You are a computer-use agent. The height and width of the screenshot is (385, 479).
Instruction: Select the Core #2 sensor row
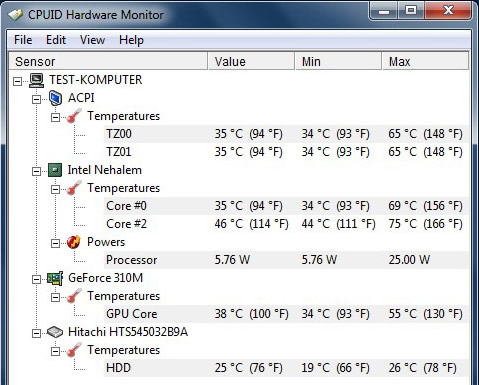point(286,224)
